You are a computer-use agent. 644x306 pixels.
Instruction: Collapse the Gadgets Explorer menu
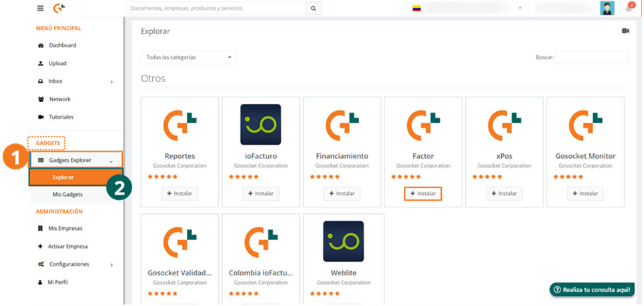pyautogui.click(x=75, y=160)
